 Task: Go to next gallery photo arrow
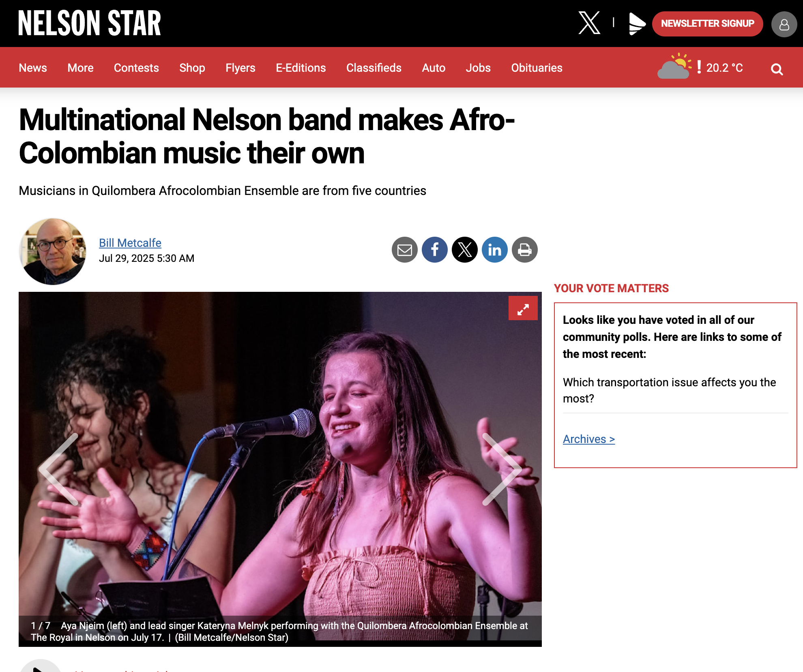pos(502,469)
